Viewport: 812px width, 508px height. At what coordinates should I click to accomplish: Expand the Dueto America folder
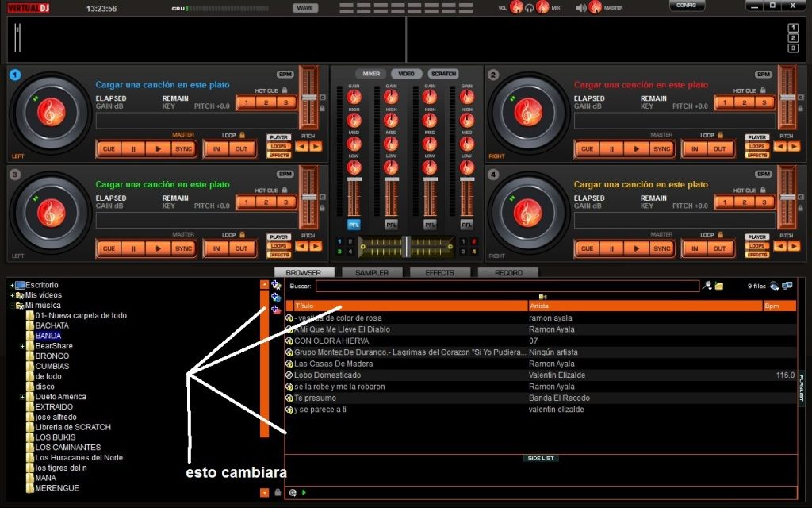point(22,397)
